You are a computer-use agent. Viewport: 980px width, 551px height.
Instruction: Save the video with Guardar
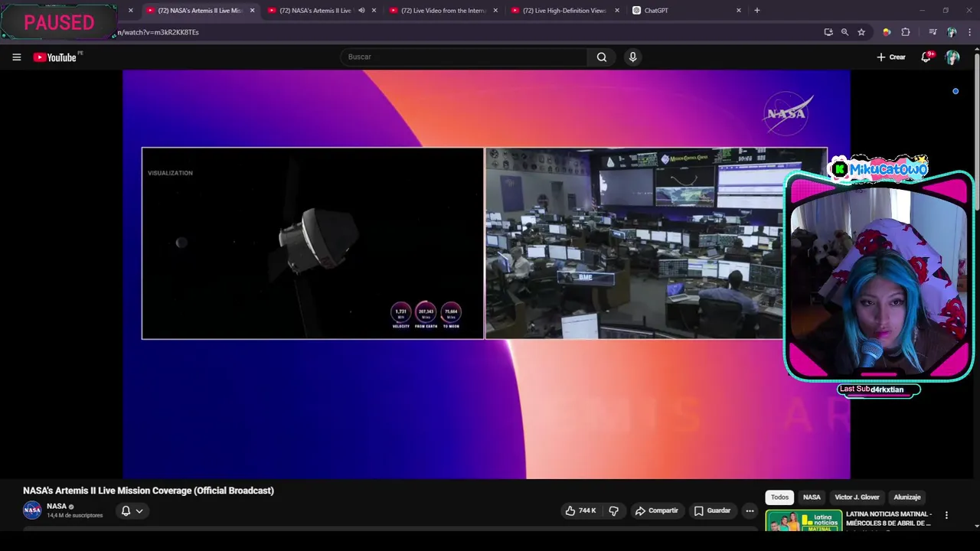coord(712,510)
